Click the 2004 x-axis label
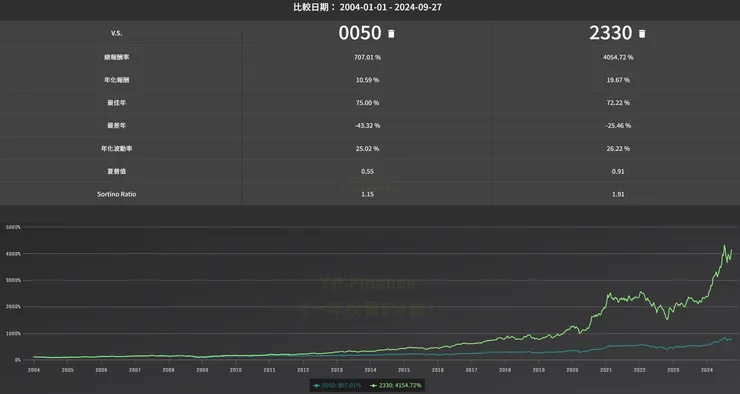Image resolution: width=740 pixels, height=394 pixels. pyautogui.click(x=34, y=370)
